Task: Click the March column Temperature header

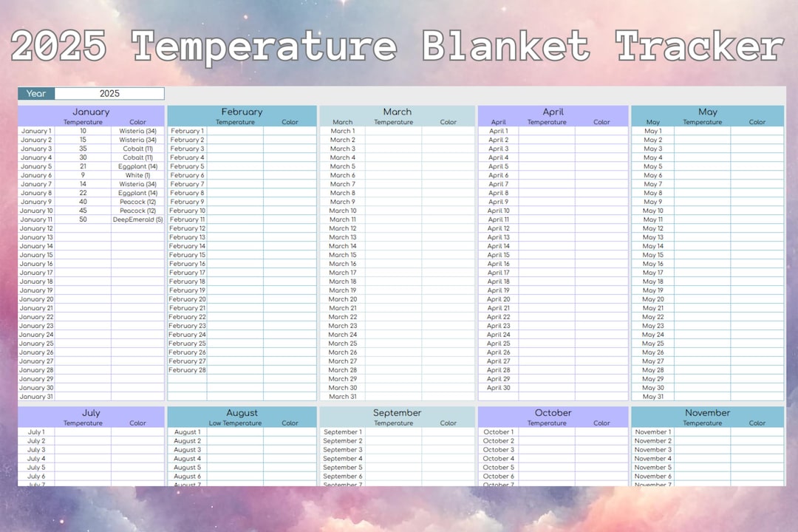Action: 395,122
